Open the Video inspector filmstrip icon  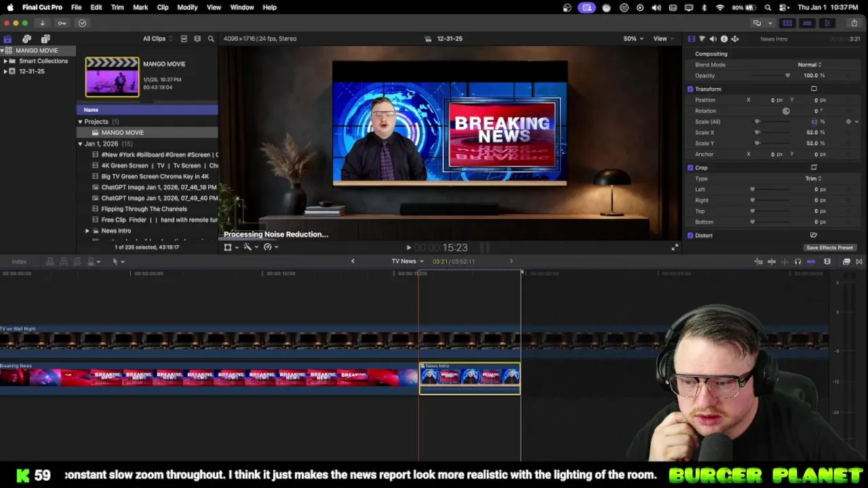click(691, 39)
